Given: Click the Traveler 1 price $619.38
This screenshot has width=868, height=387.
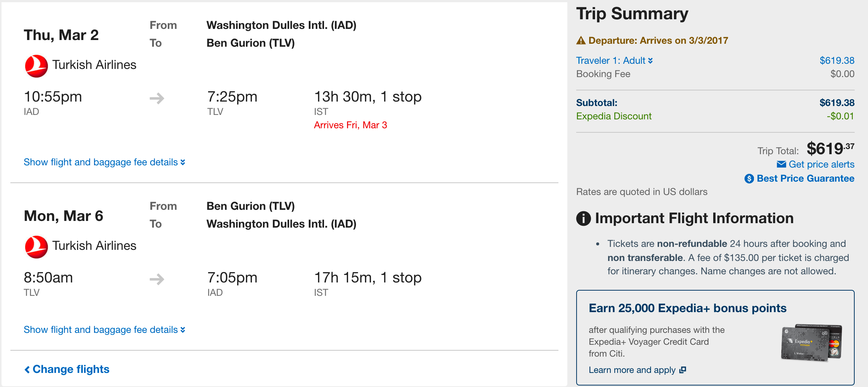Looking at the screenshot, I should pos(837,60).
